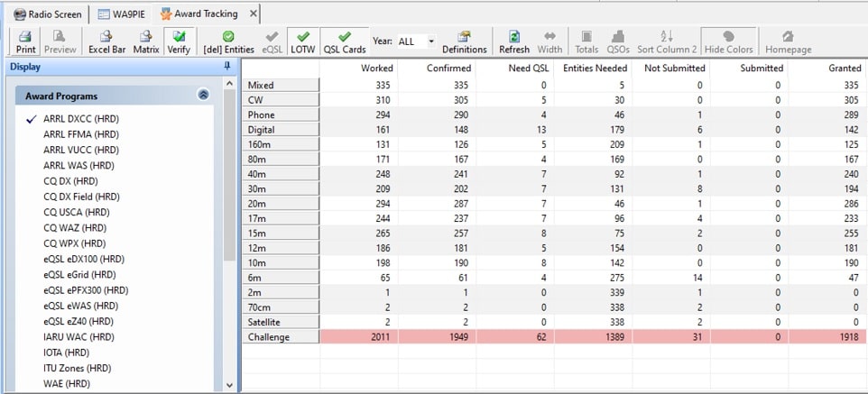Select WAE (HRD) award

click(x=67, y=383)
